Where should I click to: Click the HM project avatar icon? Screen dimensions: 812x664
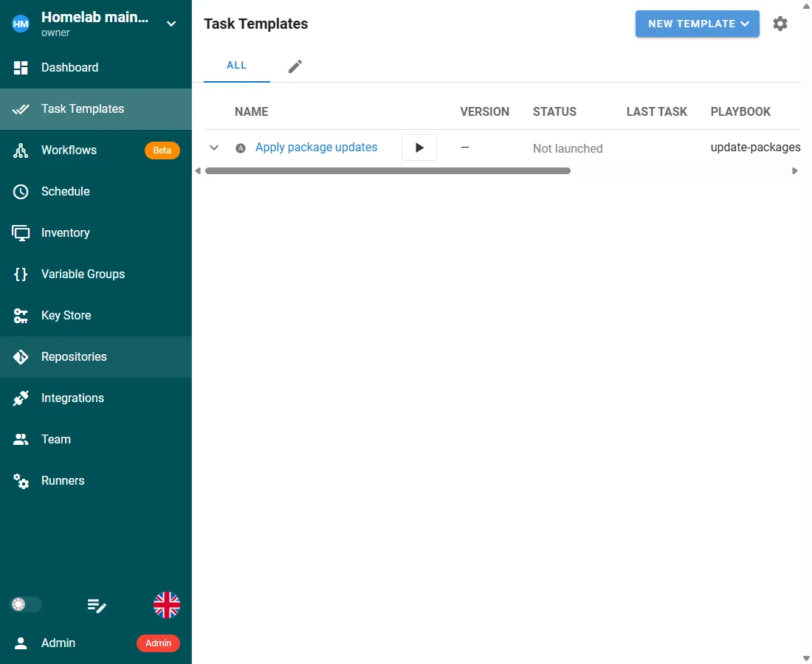21,24
